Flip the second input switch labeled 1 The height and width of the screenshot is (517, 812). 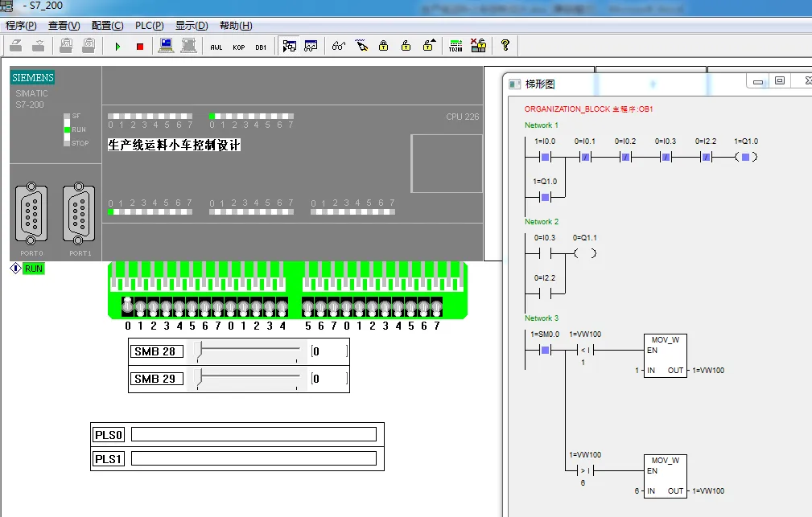pyautogui.click(x=140, y=307)
